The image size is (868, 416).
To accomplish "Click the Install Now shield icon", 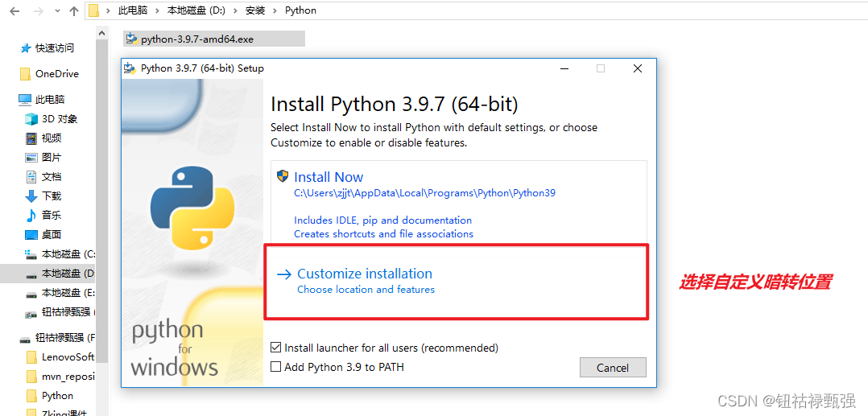I will coord(283,176).
